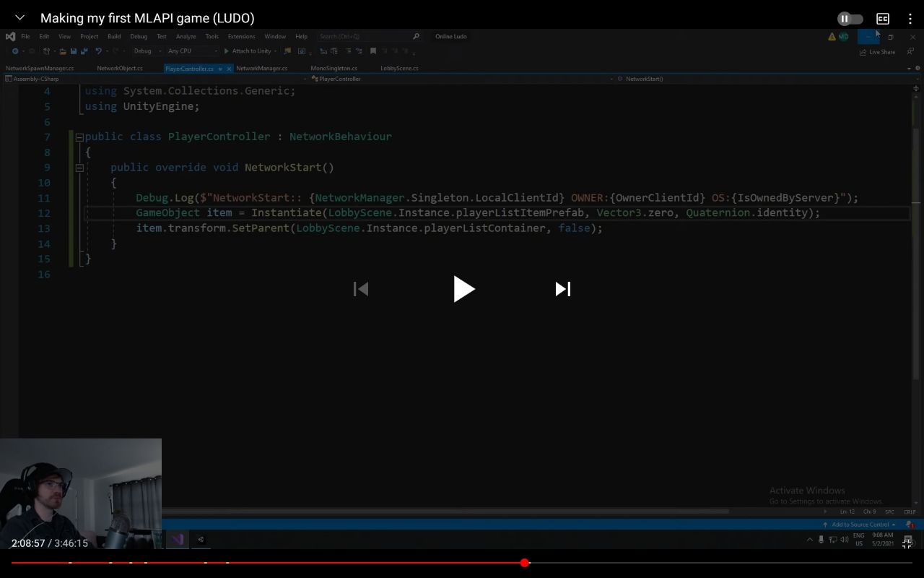This screenshot has width=924, height=578.
Task: Open the Debug configuration dropdown
Action: point(147,51)
